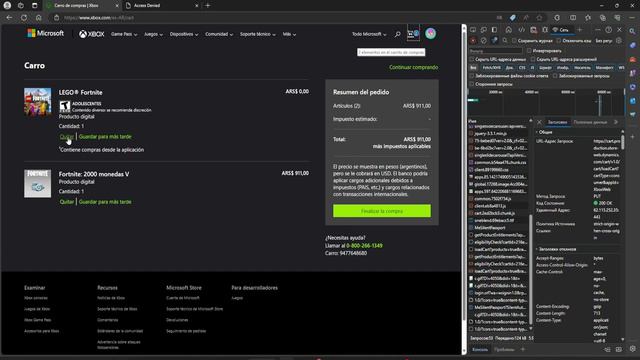
Task: Tick Заблокированные файлы cookie ответа checkbox
Action: coord(472,76)
